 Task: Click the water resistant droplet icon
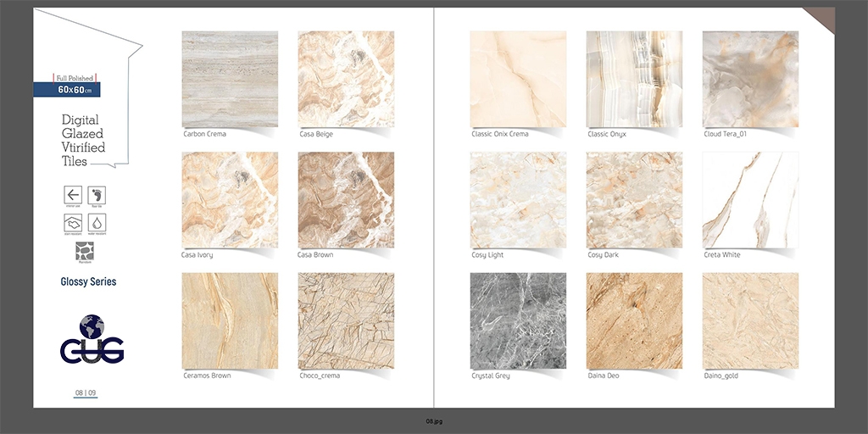coord(97,223)
